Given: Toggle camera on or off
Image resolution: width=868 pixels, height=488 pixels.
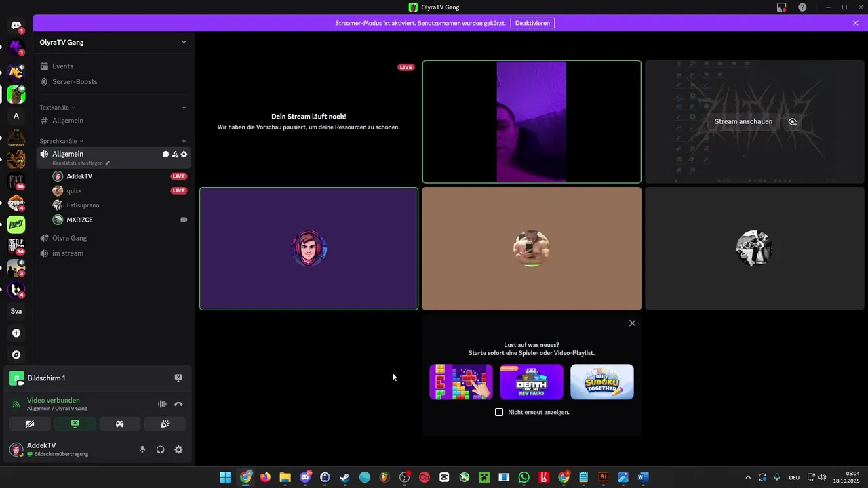Looking at the screenshot, I should (x=30, y=424).
